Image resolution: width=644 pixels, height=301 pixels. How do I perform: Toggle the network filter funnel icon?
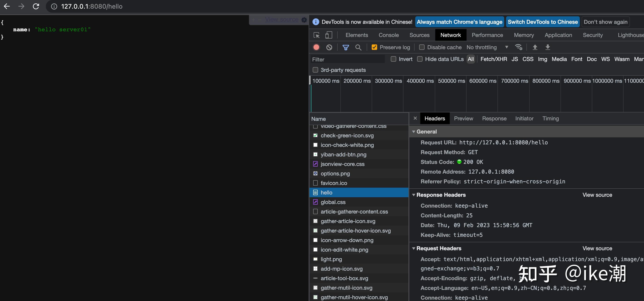[x=346, y=47]
